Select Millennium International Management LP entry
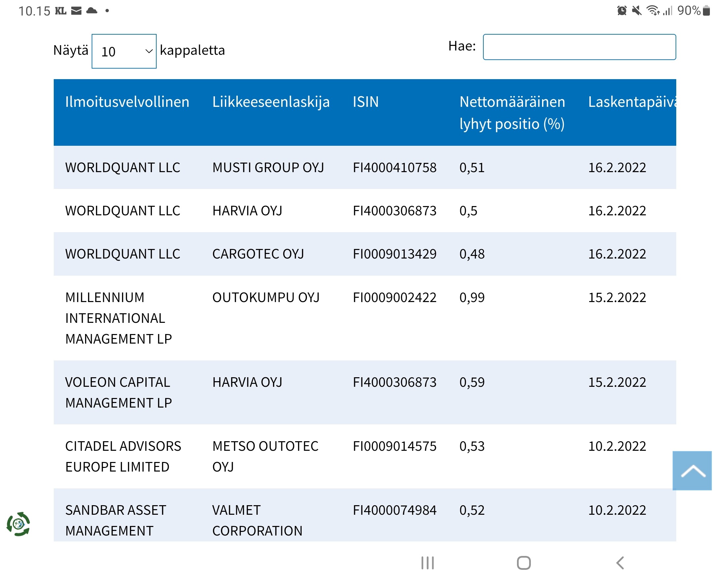The width and height of the screenshot is (728, 583). 118,318
